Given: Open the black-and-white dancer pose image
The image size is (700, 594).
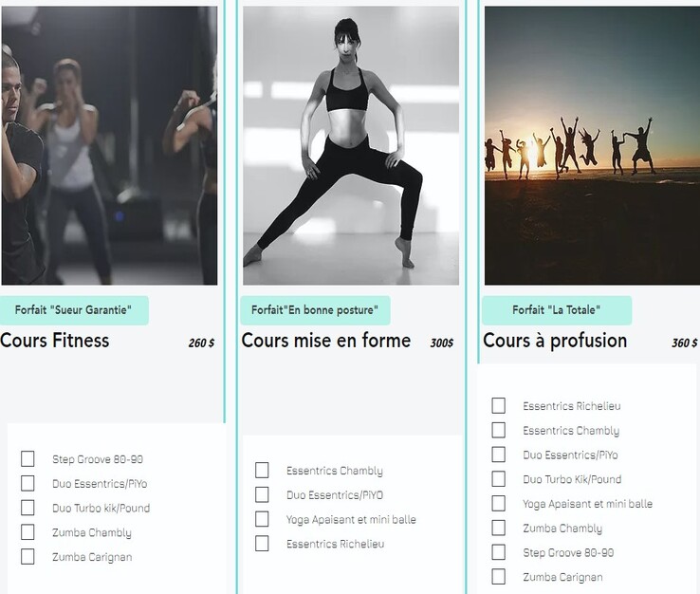Looking at the screenshot, I should pyautogui.click(x=351, y=145).
